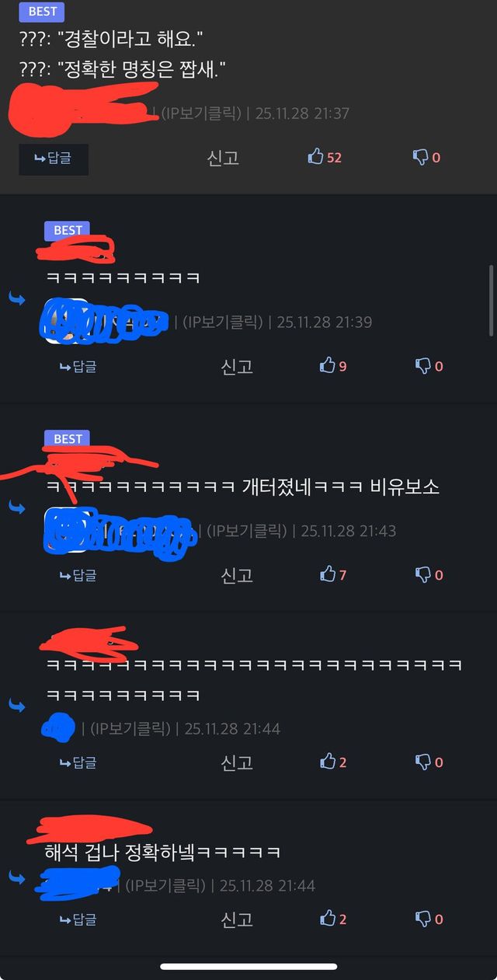Image resolution: width=497 pixels, height=980 pixels.
Task: Report the top comment with 신고
Action: [223, 158]
